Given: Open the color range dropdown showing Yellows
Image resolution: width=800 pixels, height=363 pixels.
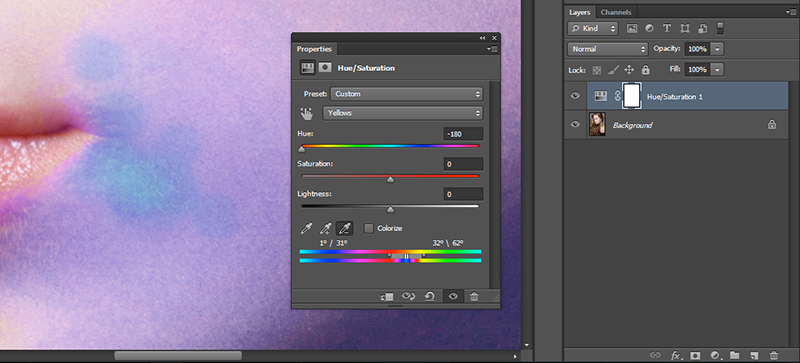Looking at the screenshot, I should click(x=403, y=113).
